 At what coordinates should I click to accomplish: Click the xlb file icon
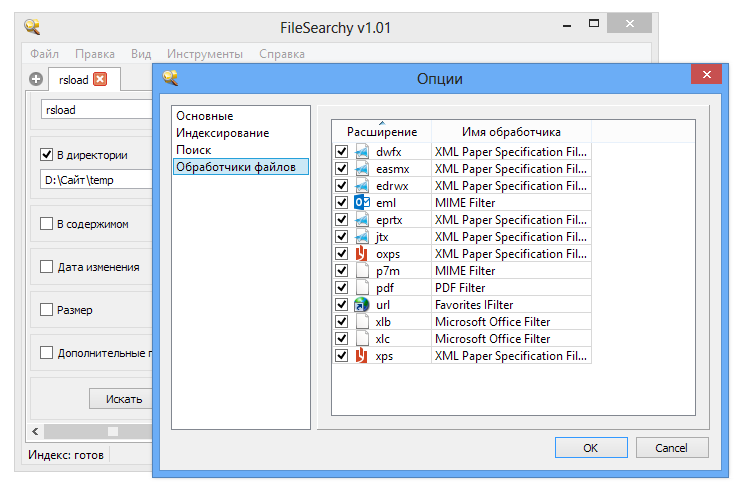(362, 322)
